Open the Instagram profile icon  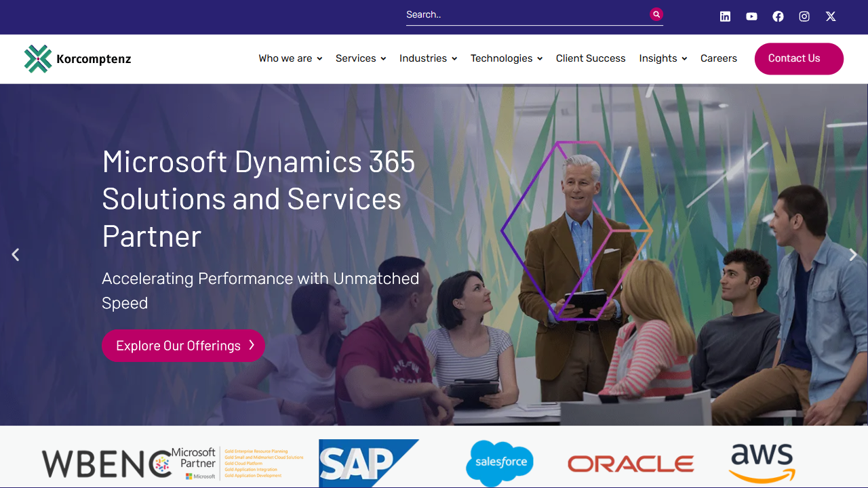[804, 16]
